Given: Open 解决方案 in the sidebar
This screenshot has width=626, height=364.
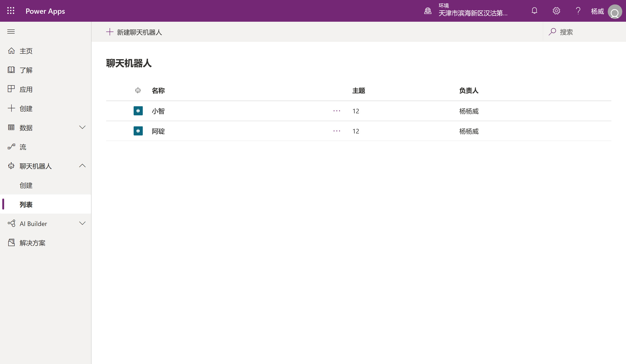Looking at the screenshot, I should (x=32, y=243).
